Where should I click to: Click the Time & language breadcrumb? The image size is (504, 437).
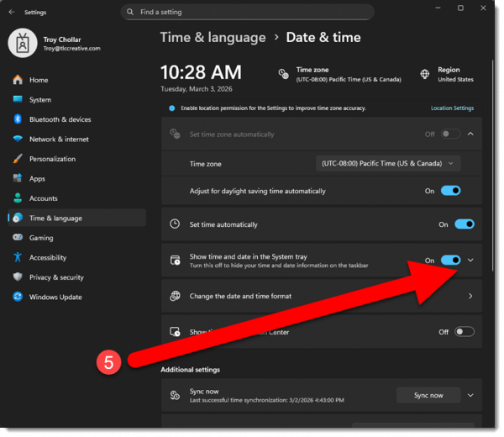click(x=213, y=37)
